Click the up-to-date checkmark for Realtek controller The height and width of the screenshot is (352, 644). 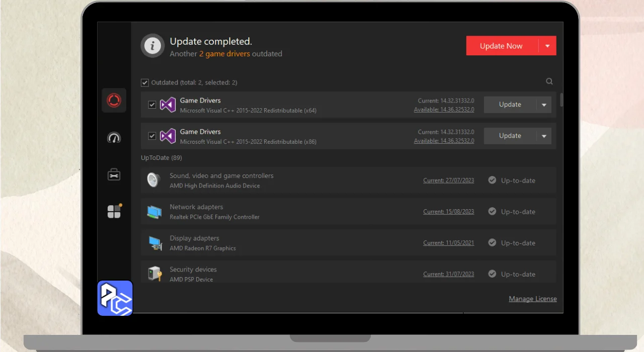click(492, 211)
